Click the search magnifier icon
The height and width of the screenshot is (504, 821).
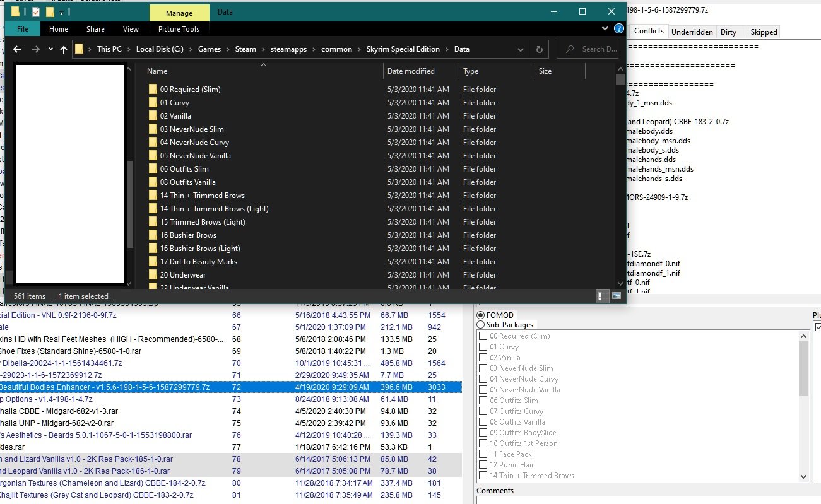(569, 49)
